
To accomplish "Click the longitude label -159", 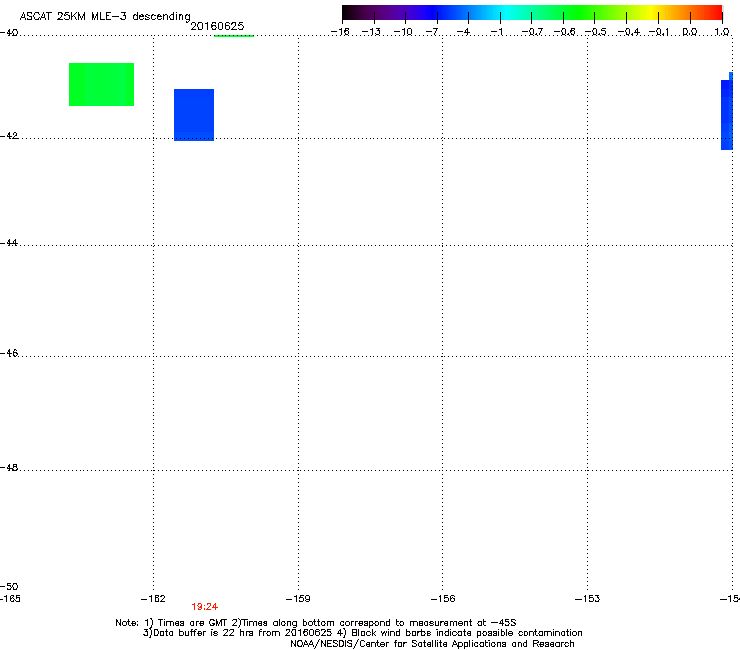I will click(x=298, y=599).
